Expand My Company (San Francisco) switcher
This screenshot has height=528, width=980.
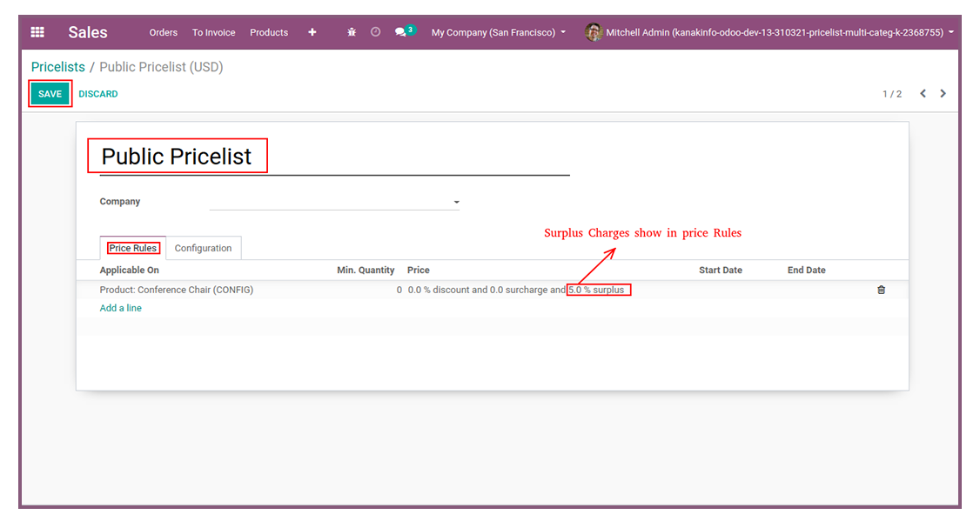pos(498,32)
